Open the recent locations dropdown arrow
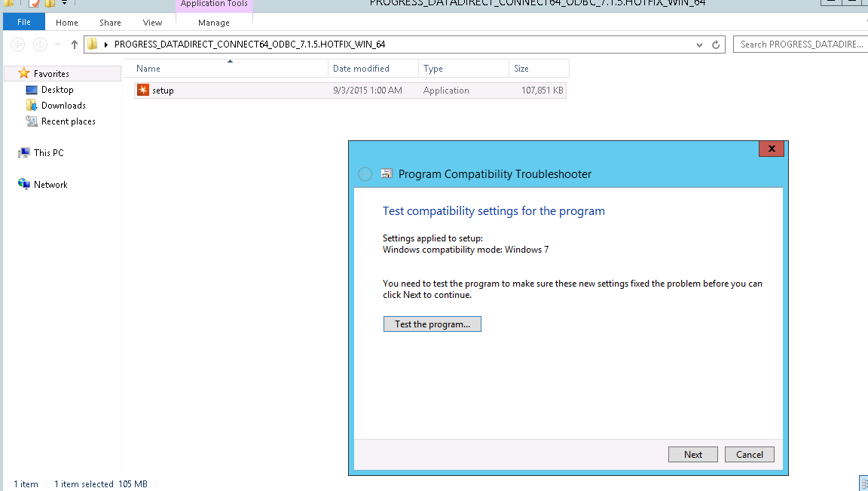The image size is (868, 491). pyautogui.click(x=58, y=44)
